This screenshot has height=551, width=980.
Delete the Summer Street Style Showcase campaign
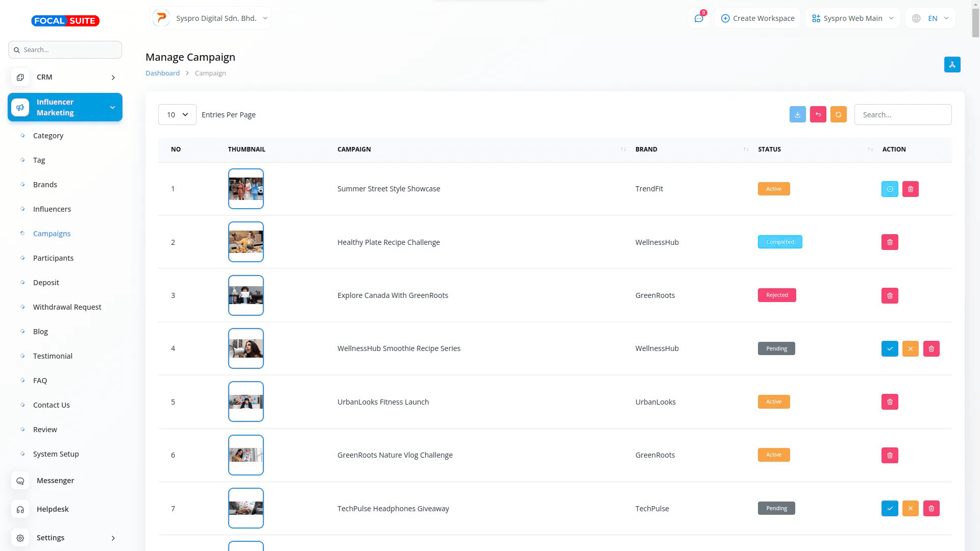pyautogui.click(x=910, y=189)
